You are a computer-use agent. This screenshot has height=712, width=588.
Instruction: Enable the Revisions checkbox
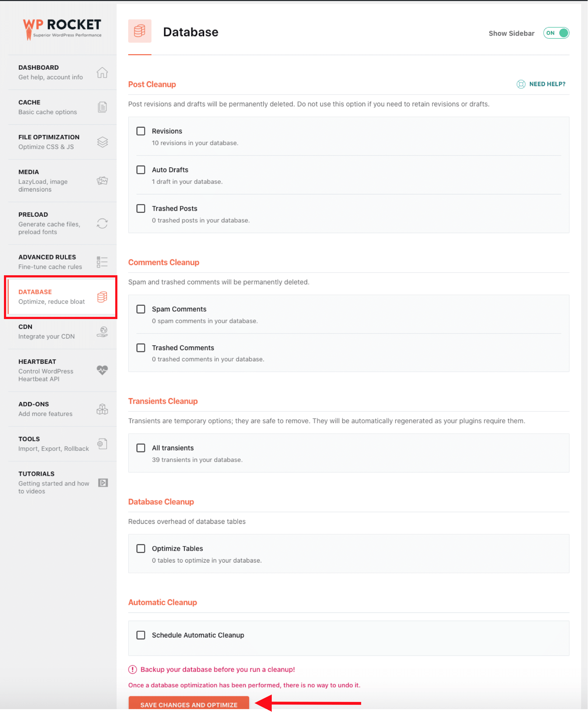click(x=141, y=131)
